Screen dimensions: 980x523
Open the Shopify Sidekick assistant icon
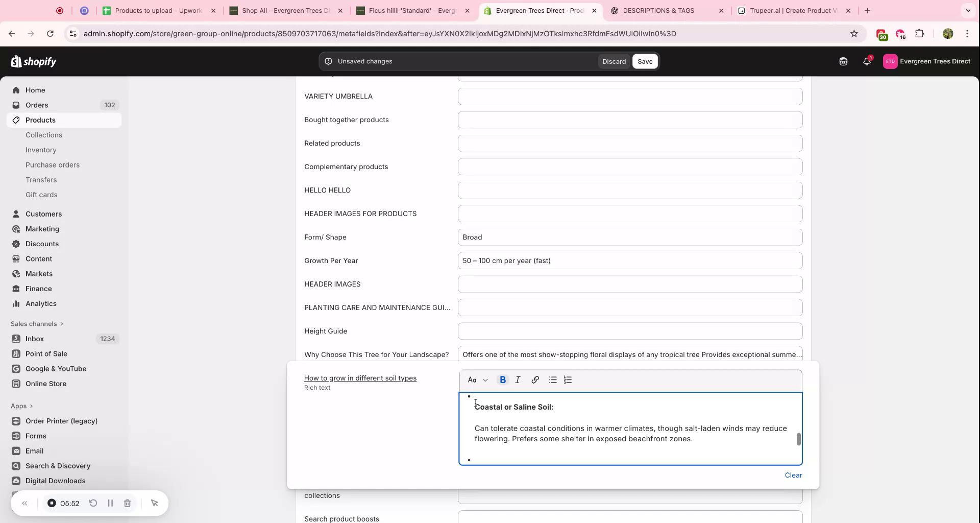(x=843, y=61)
